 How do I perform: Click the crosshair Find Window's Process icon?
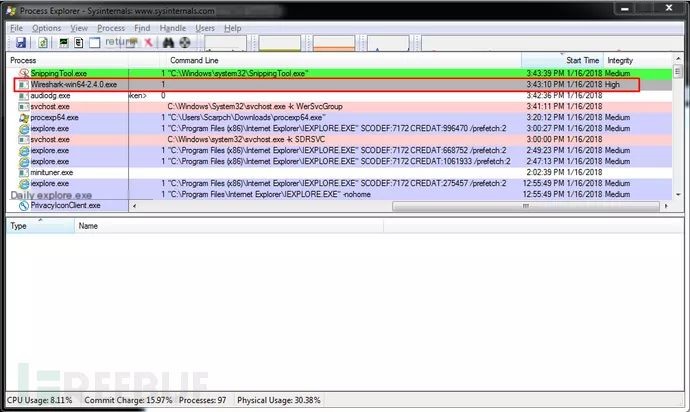(185, 42)
